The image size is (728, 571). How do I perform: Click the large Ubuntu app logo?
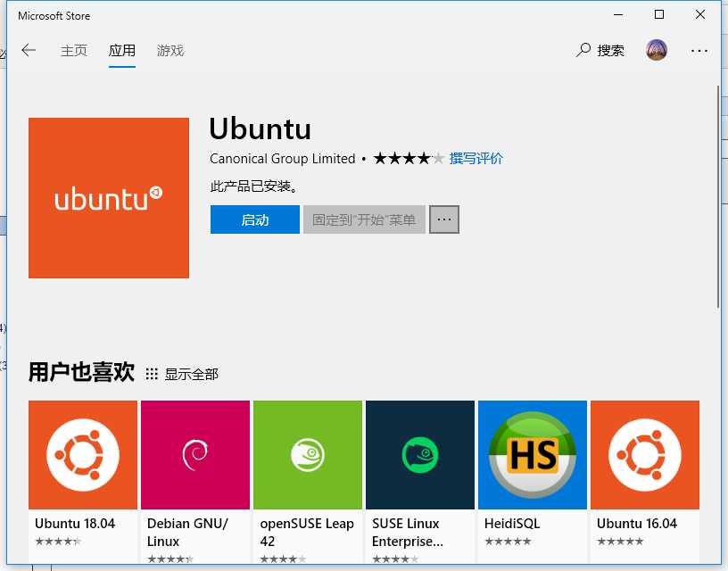tap(109, 198)
